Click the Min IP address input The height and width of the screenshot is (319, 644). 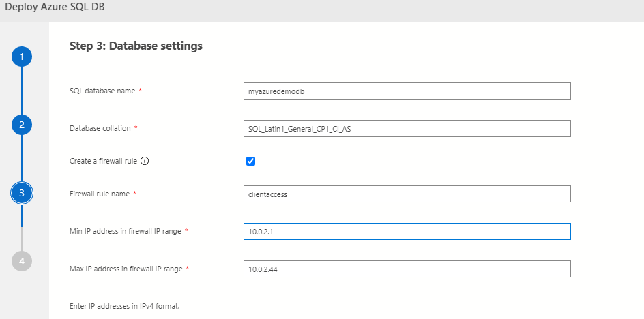[407, 232]
